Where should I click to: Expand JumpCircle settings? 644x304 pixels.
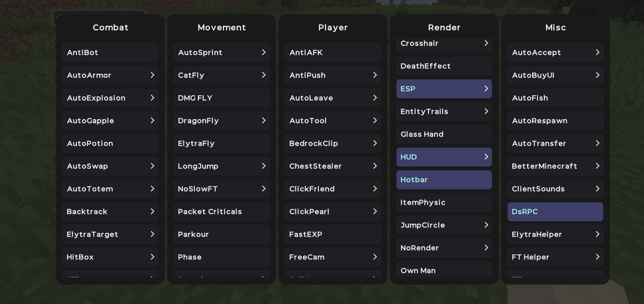tap(486, 225)
